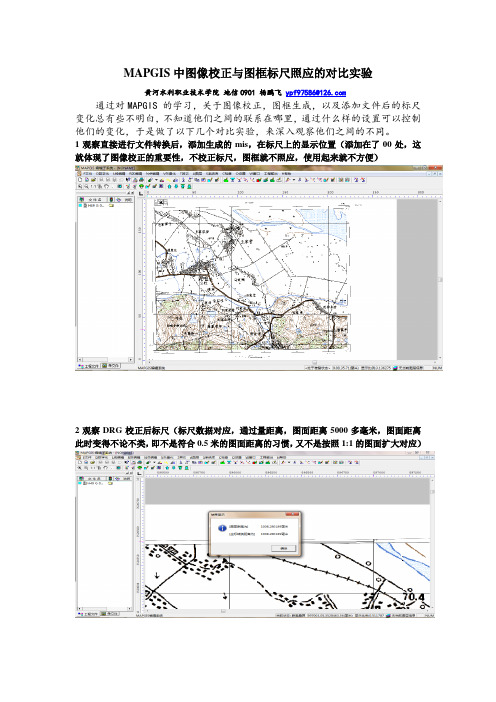This screenshot has width=496, height=702.
Task: Click the blue info icon in the dialog
Action: click(x=222, y=528)
